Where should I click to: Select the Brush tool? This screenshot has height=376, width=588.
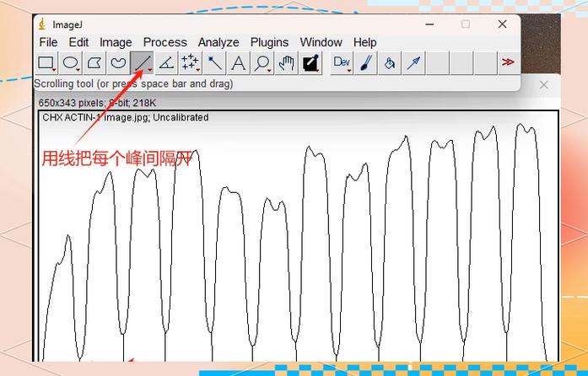(x=365, y=63)
